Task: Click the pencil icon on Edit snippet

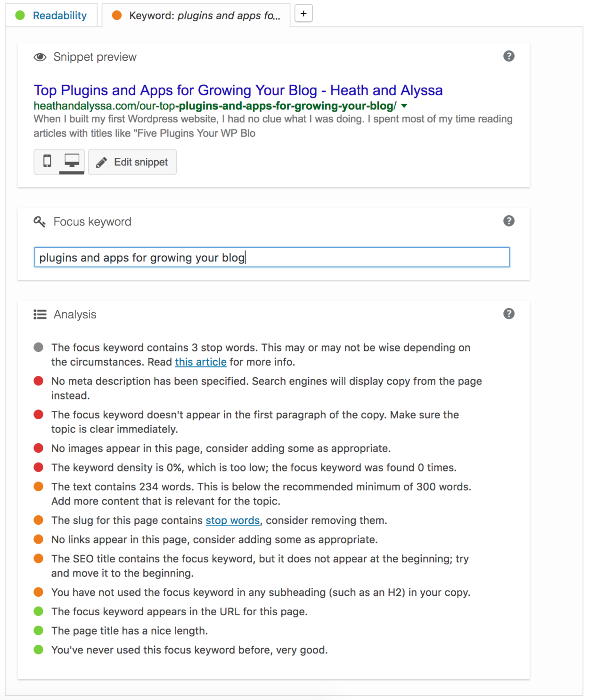Action: (101, 162)
